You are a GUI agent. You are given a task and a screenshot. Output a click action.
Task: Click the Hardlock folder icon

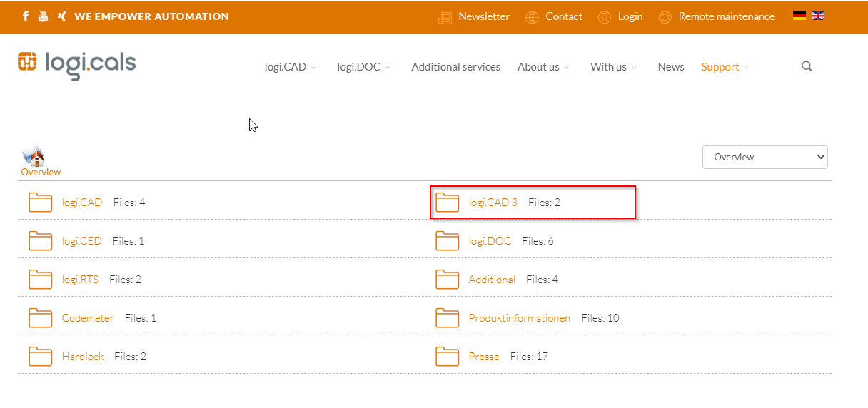click(x=41, y=357)
